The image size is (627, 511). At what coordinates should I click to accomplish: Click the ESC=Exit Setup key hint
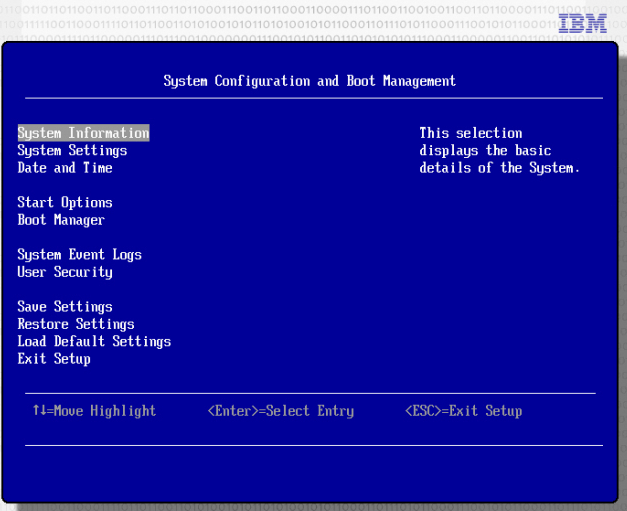(463, 411)
